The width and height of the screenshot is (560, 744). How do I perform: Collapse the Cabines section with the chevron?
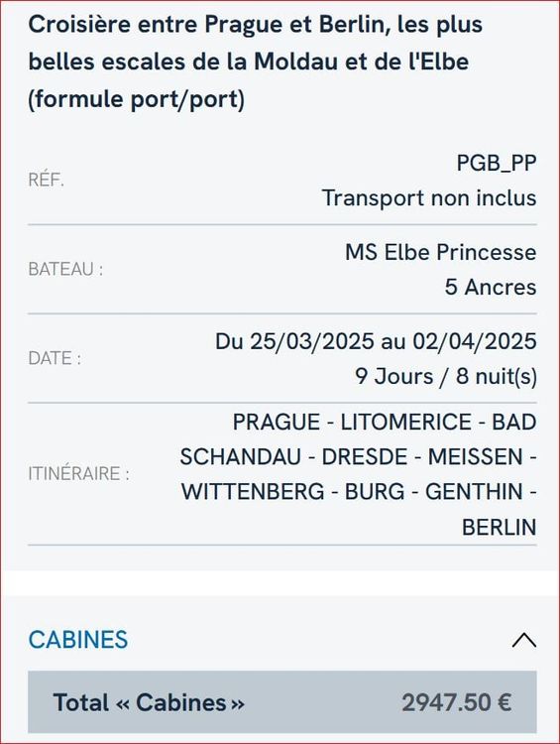524,640
